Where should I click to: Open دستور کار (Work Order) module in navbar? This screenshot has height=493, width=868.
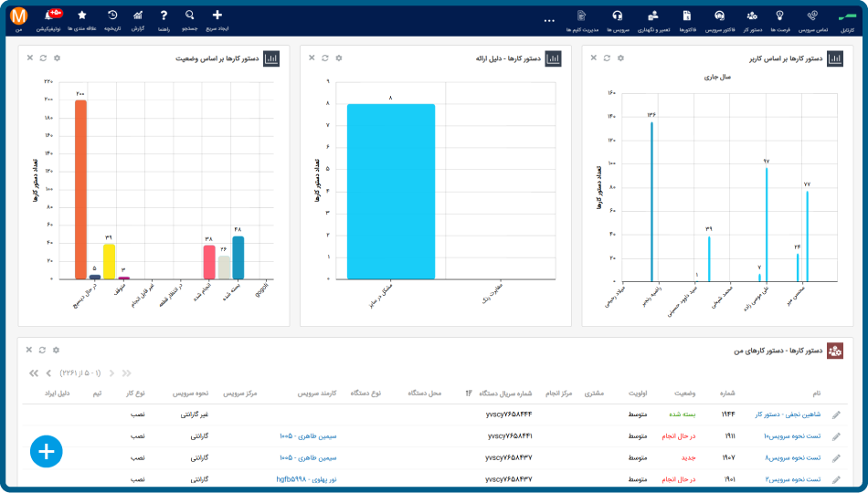tap(752, 20)
